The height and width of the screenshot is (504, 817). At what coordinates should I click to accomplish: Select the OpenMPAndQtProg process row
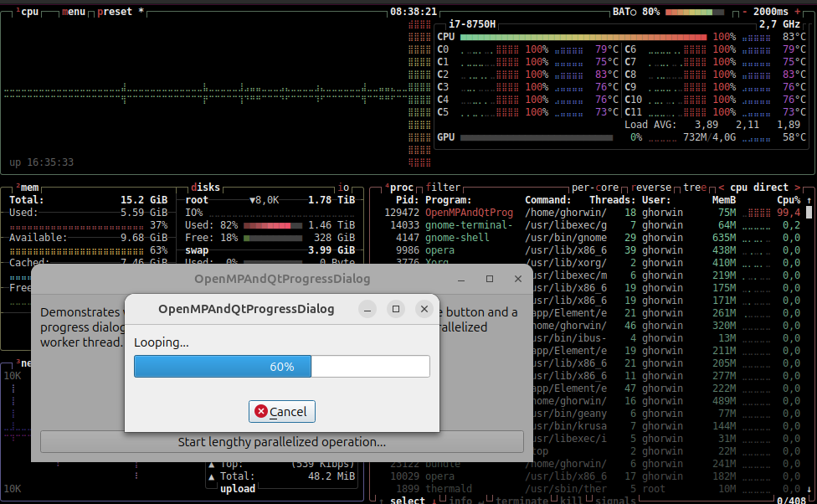coord(469,213)
